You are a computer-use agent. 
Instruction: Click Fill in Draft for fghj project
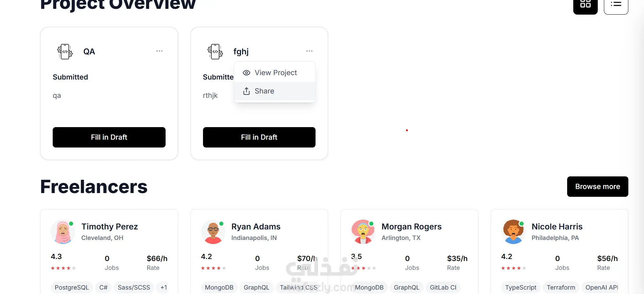(x=259, y=137)
